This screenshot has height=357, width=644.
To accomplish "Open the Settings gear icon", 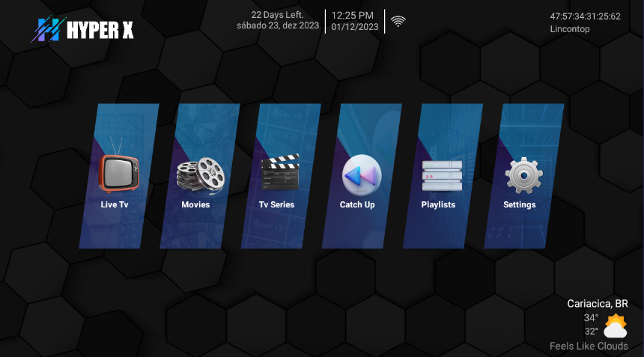I will point(523,175).
